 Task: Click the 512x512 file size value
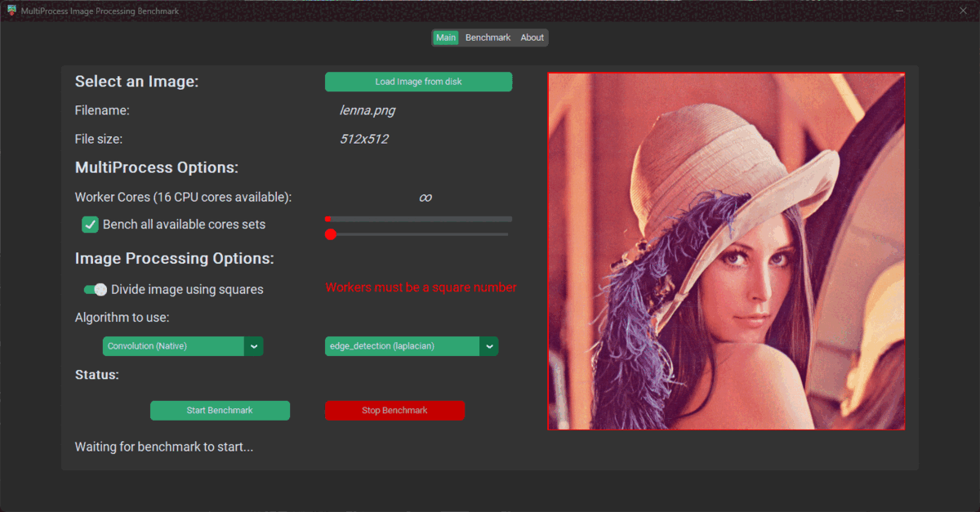tap(364, 139)
